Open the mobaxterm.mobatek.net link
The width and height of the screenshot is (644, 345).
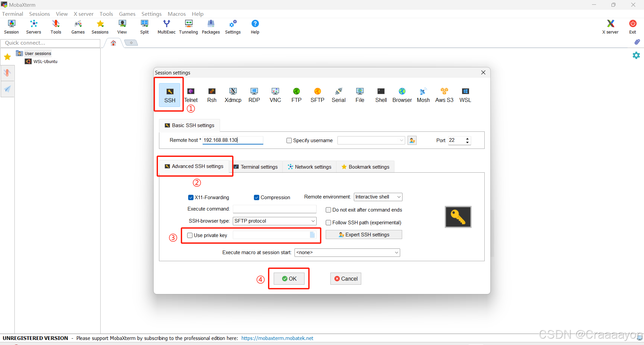click(x=277, y=338)
